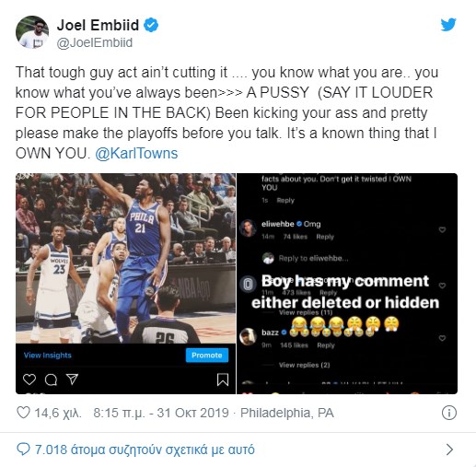Open the @KarlTowns mention link
476x467 pixels.
[x=136, y=153]
